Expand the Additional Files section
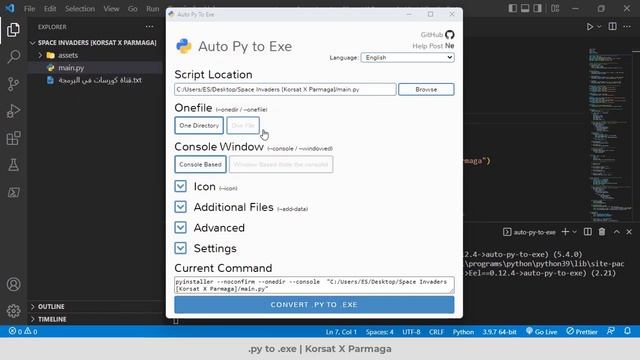The height and width of the screenshot is (360, 640). [180, 207]
